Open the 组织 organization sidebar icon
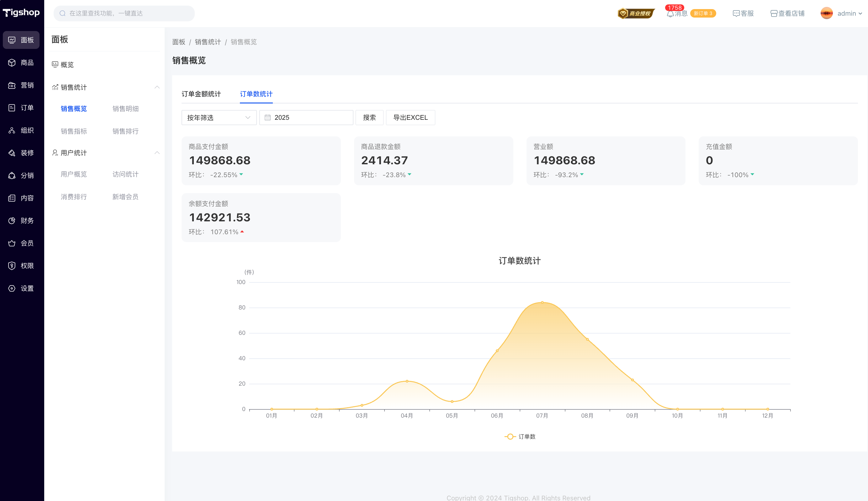Image resolution: width=868 pixels, height=501 pixels. (12, 130)
